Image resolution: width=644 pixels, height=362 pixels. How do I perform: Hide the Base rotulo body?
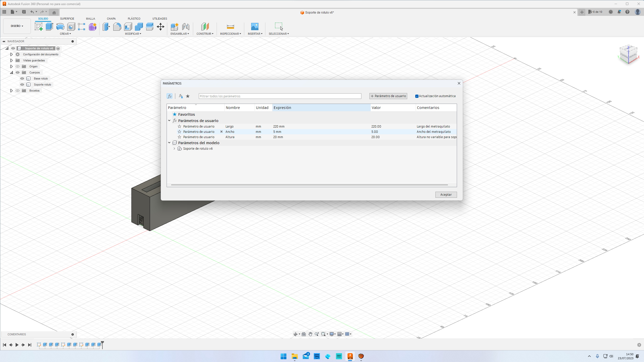tap(22, 78)
